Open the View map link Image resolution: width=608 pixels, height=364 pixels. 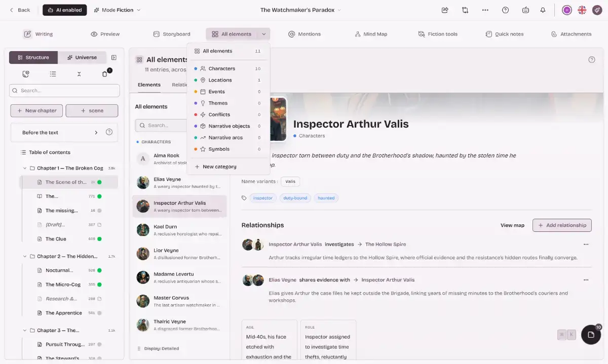click(512, 225)
